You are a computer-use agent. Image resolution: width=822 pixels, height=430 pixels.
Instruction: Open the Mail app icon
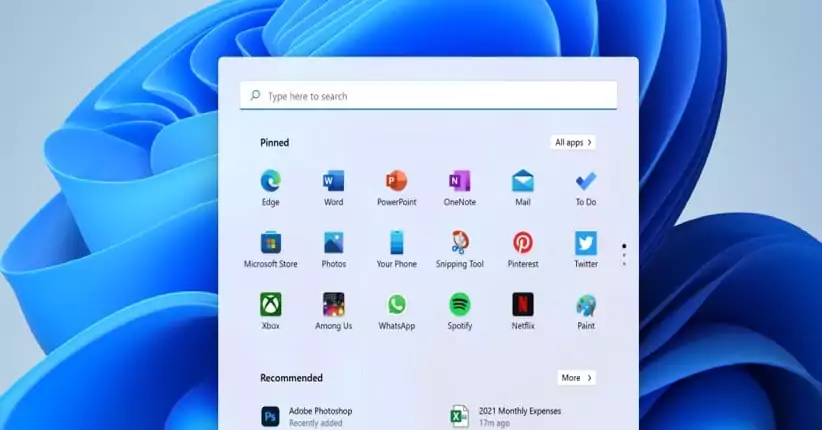(x=522, y=182)
